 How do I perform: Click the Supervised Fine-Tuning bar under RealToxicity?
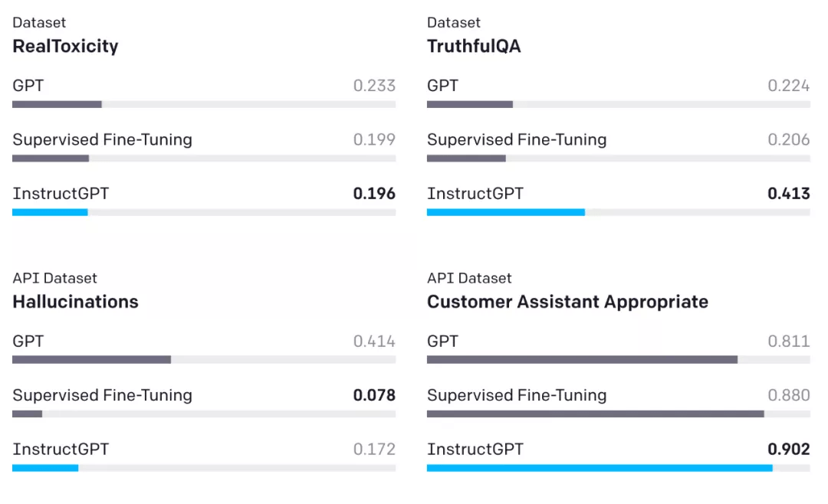coord(51,159)
